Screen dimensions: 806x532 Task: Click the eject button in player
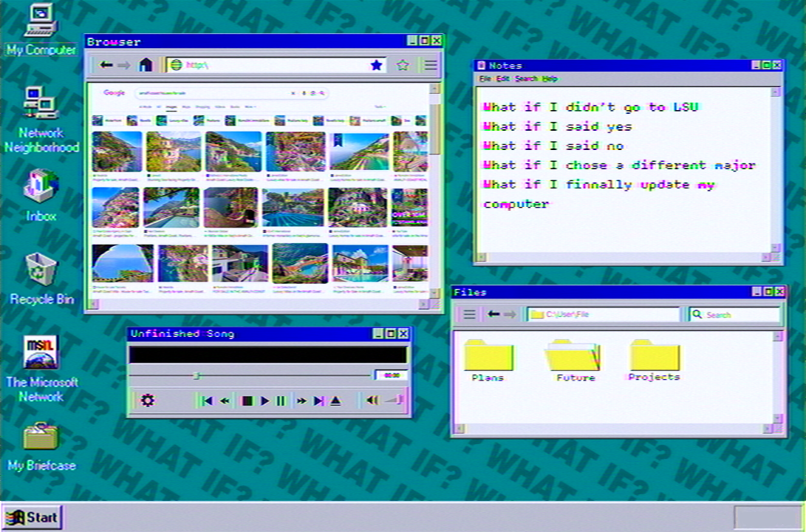pos(335,400)
